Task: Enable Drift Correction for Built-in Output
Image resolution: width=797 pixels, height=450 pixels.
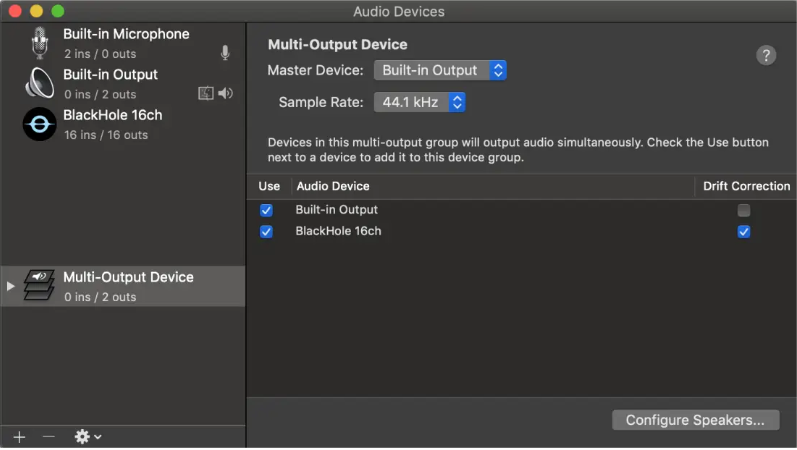Action: coord(743,210)
